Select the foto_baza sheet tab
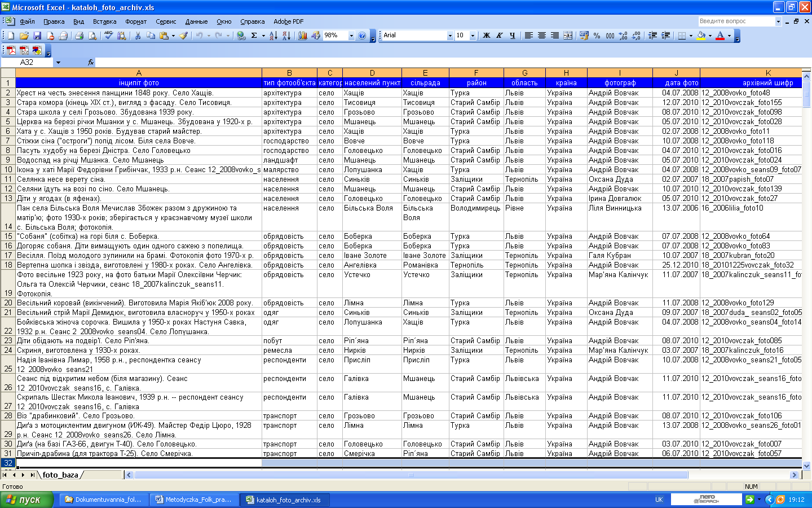The height and width of the screenshot is (508, 812). point(60,475)
